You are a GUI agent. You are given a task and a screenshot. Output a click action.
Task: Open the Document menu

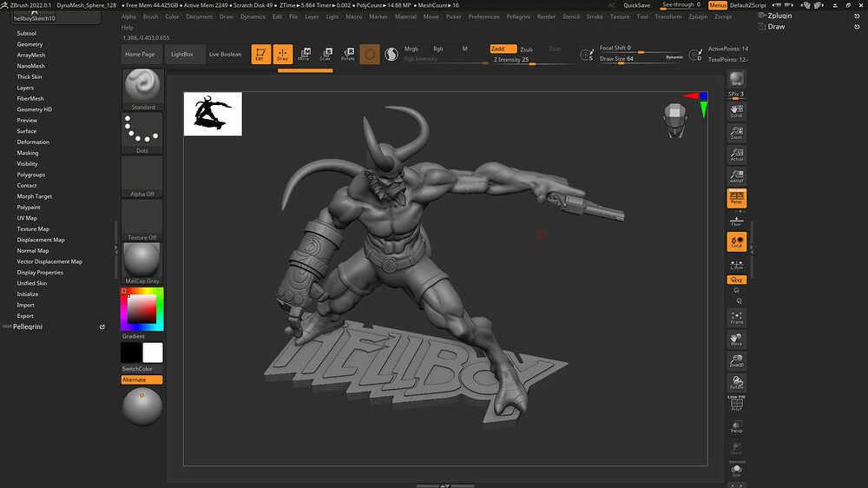200,16
